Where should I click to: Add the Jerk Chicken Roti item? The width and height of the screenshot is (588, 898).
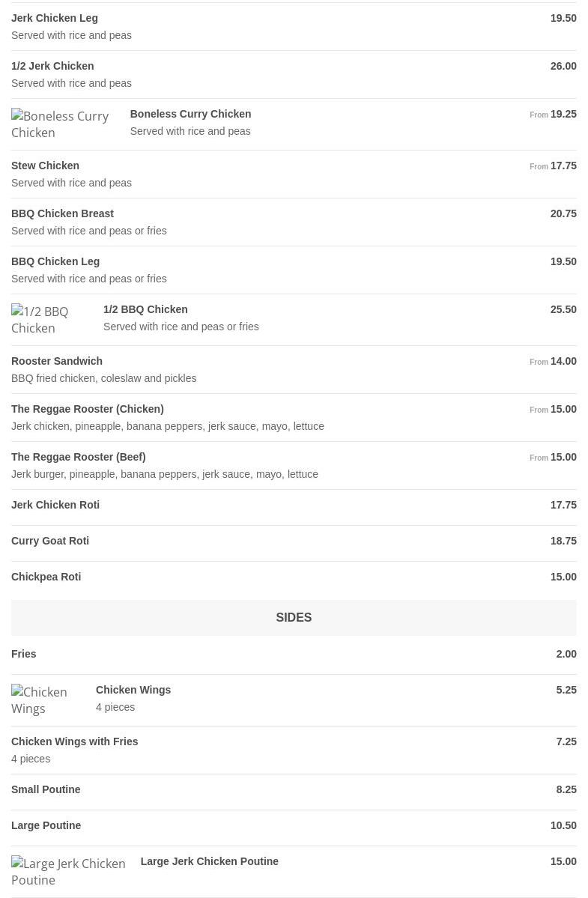pyautogui.click(x=55, y=505)
